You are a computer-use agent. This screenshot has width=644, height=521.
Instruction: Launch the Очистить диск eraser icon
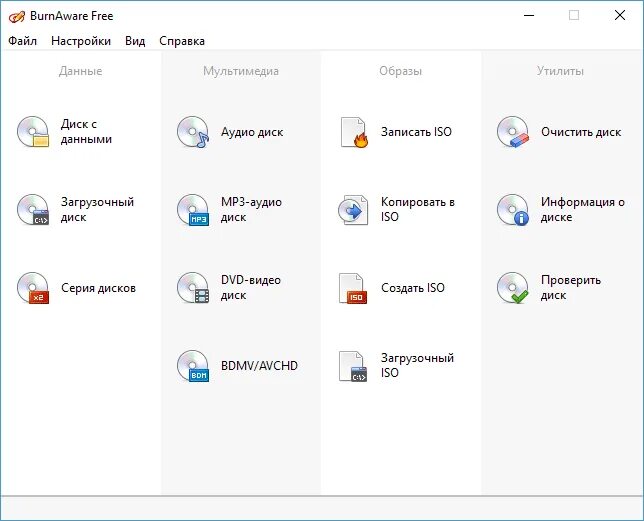pos(513,131)
